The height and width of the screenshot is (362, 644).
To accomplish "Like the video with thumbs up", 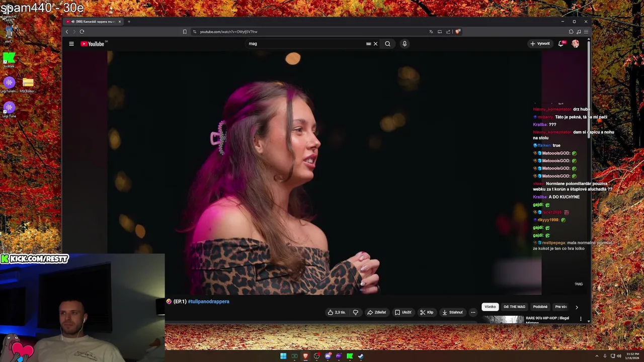I will pos(337,312).
